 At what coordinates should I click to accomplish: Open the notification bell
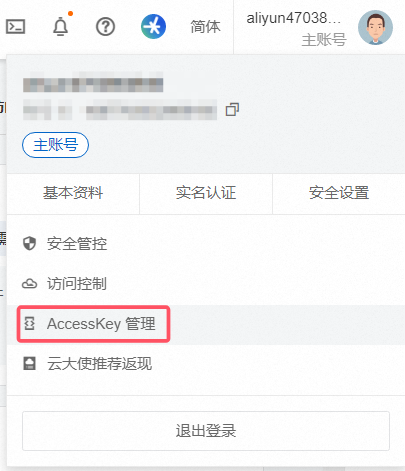pos(61,26)
